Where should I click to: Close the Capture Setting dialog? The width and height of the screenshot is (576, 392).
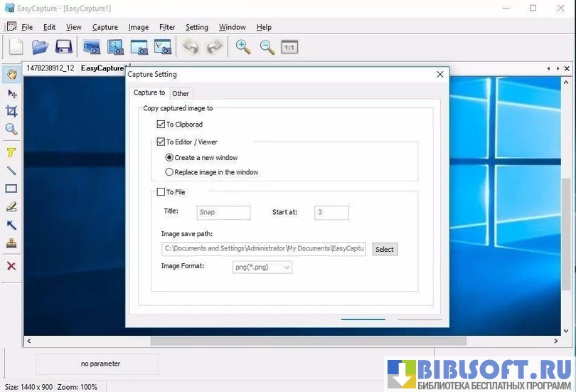coord(440,74)
